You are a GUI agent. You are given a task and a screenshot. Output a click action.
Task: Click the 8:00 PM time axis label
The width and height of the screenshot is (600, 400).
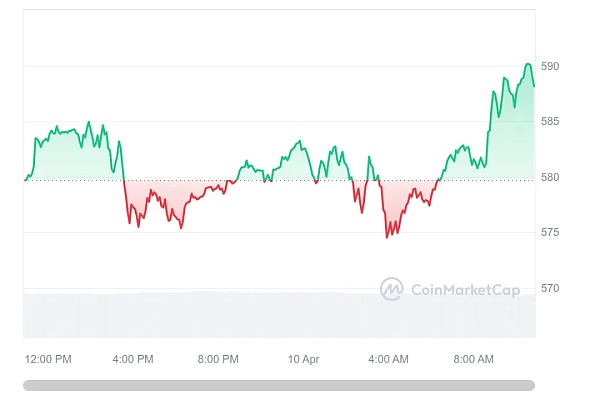218,359
